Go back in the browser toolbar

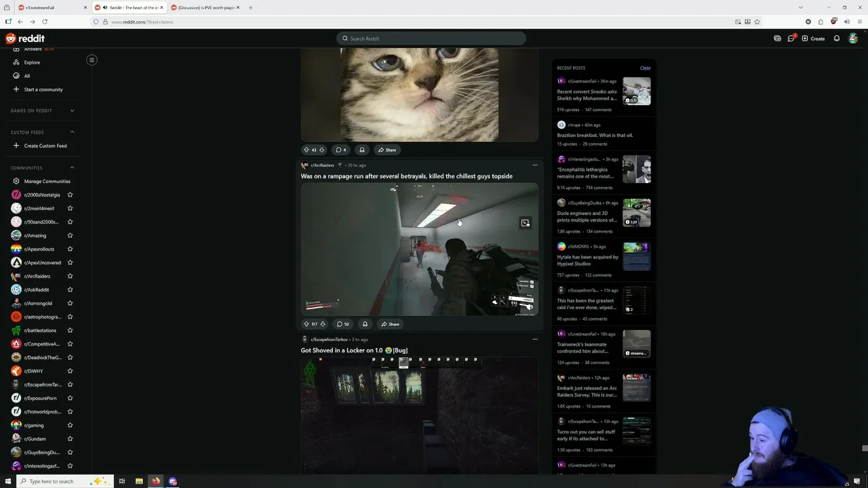20,22
